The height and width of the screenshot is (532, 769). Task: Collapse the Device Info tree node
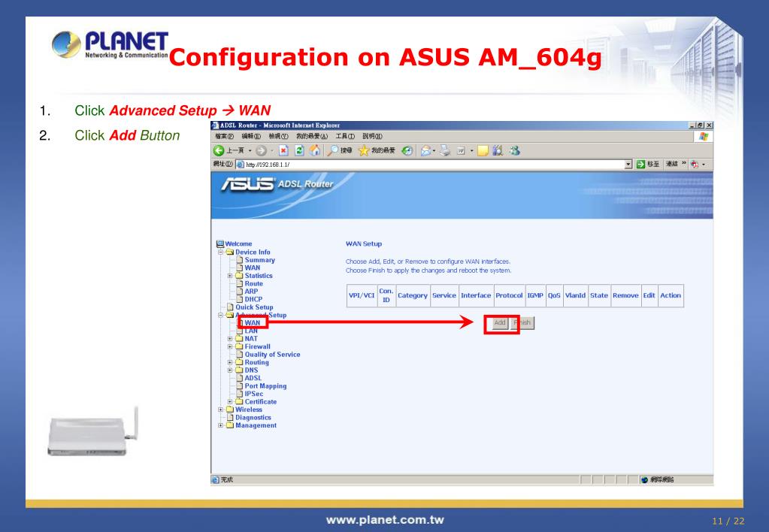221,252
